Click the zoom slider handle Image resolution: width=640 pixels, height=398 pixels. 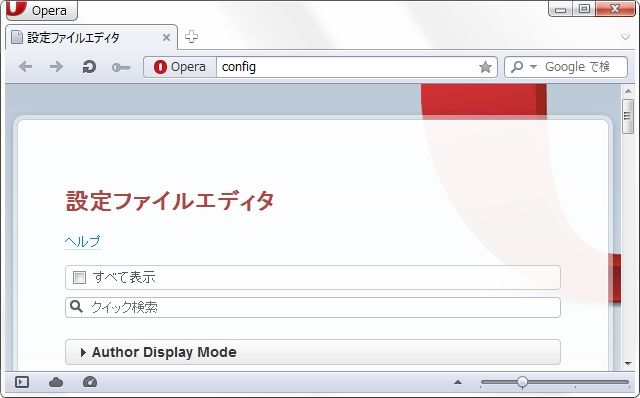(522, 382)
